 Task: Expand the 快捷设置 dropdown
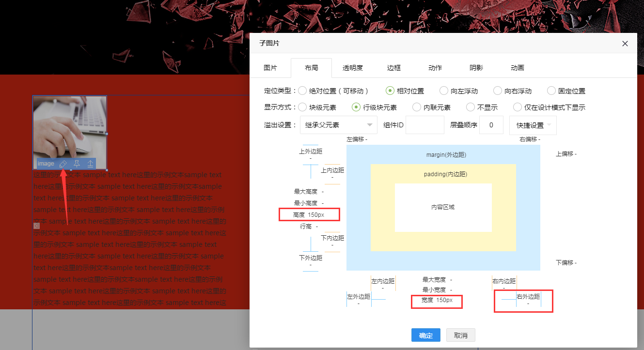pyautogui.click(x=533, y=125)
